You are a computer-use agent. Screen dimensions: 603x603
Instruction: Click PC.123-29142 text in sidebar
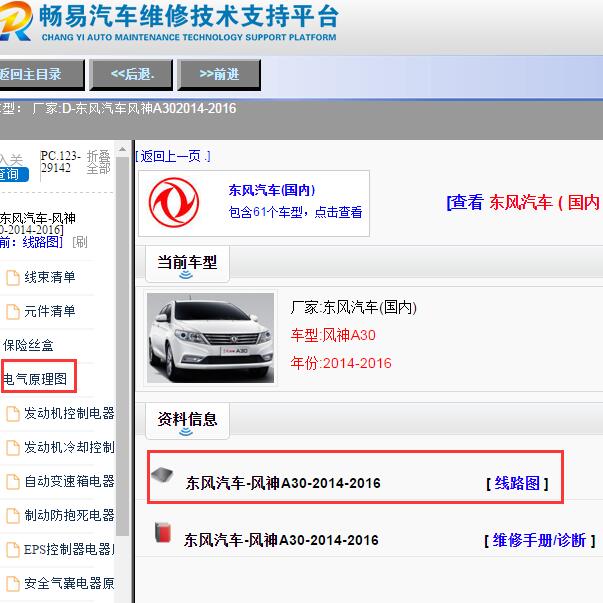[60, 162]
